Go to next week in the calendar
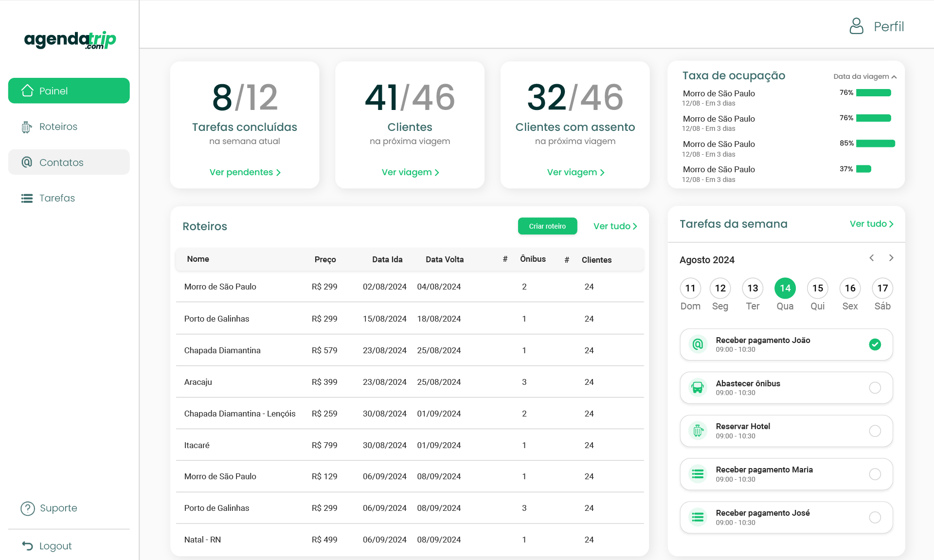Image resolution: width=934 pixels, height=560 pixels. click(x=891, y=258)
